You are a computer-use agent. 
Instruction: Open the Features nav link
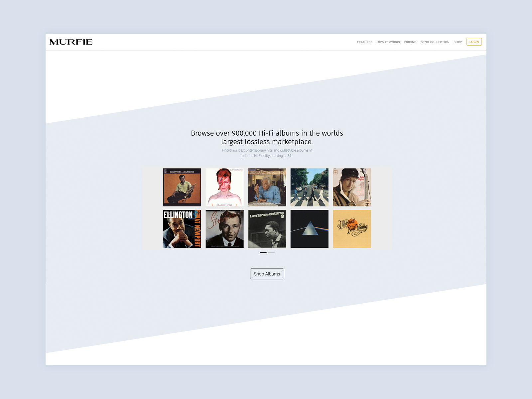364,42
